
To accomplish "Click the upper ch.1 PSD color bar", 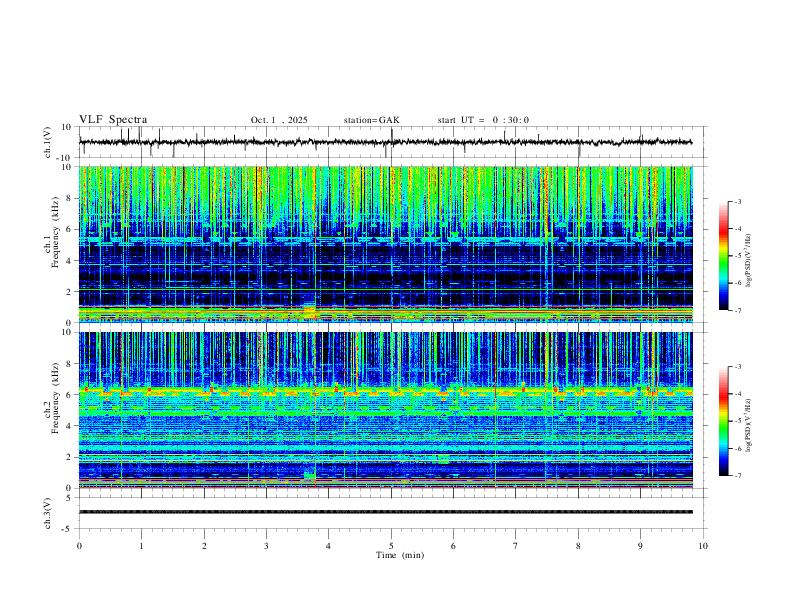I will (x=724, y=256).
